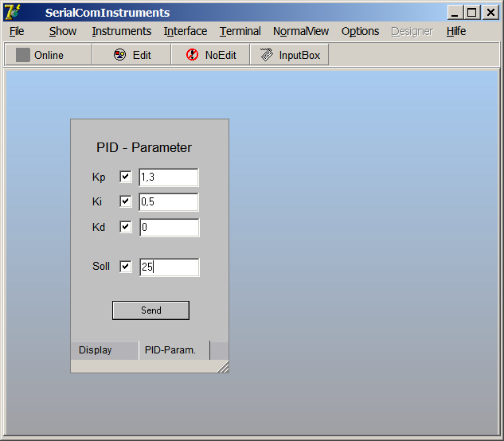Viewport: 504px width, 441px height.
Task: Open the Interface menu
Action: [186, 31]
